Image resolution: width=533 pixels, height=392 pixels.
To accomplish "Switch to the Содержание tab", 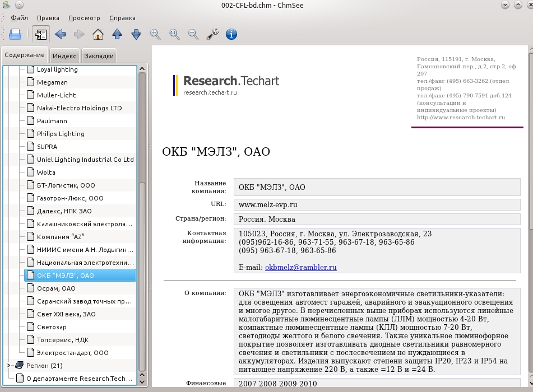I will 25,55.
